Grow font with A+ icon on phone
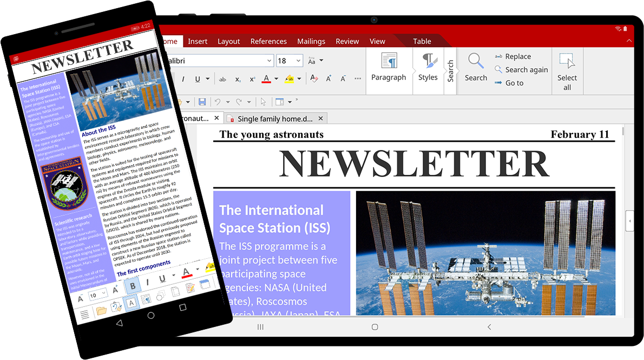The image size is (644, 360). coord(115,289)
